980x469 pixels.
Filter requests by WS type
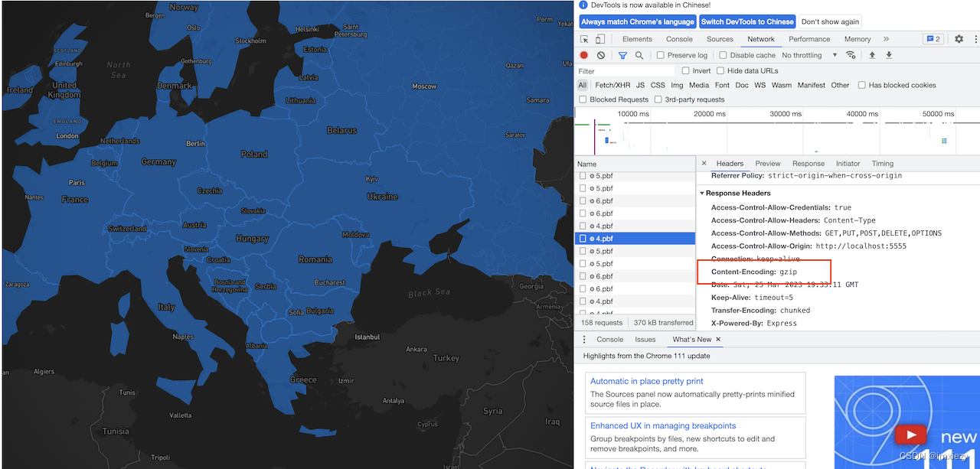[x=759, y=85]
